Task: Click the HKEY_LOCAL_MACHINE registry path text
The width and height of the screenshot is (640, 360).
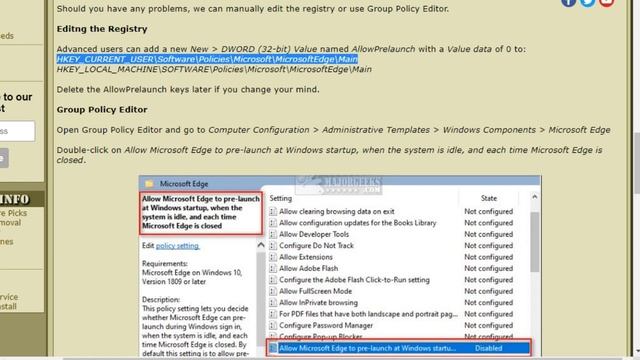Action: tap(214, 69)
